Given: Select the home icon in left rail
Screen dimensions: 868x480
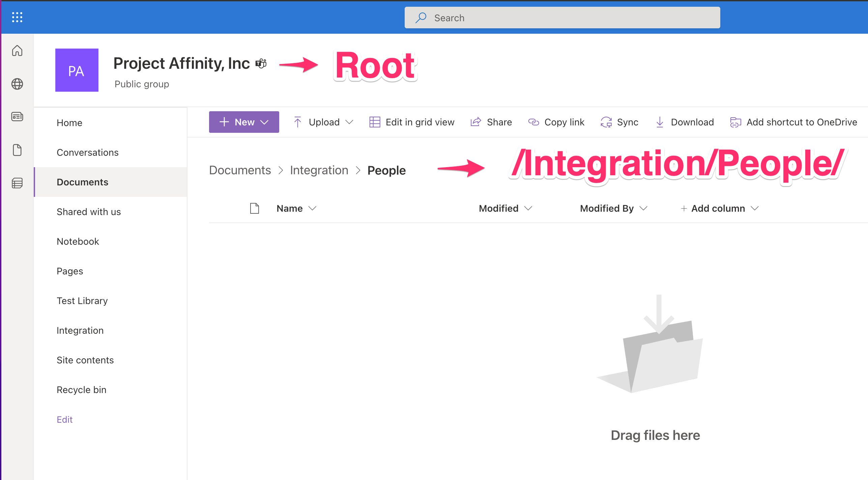Looking at the screenshot, I should (17, 51).
